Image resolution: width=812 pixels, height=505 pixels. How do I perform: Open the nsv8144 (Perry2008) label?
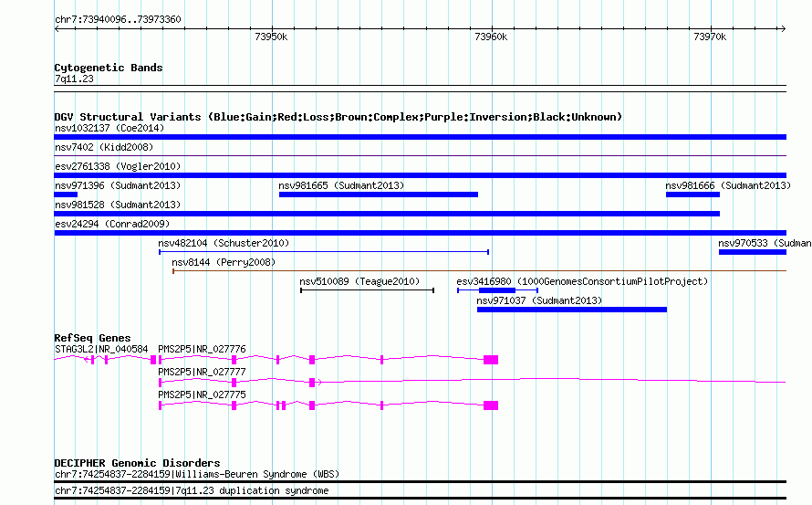point(224,262)
